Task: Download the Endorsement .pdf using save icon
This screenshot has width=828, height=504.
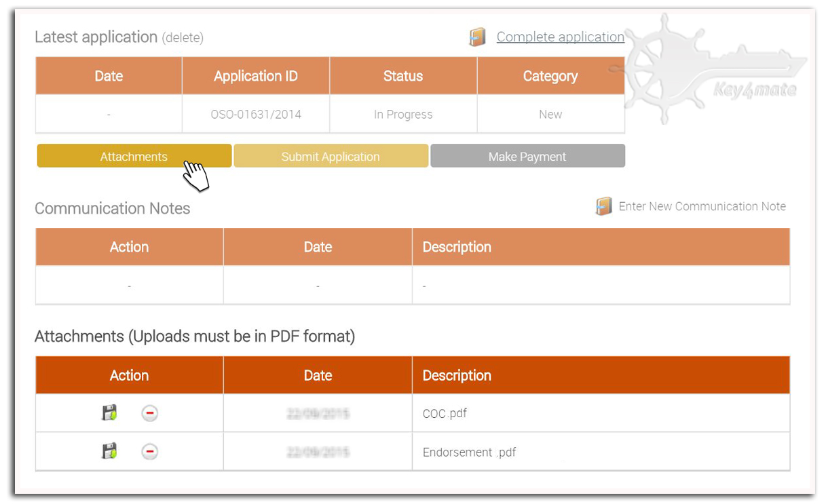Action: (x=109, y=451)
